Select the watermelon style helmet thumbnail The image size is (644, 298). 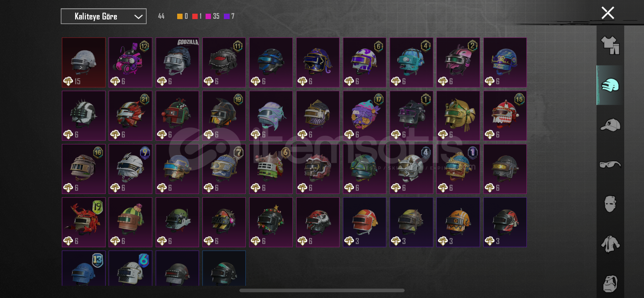[130, 222]
